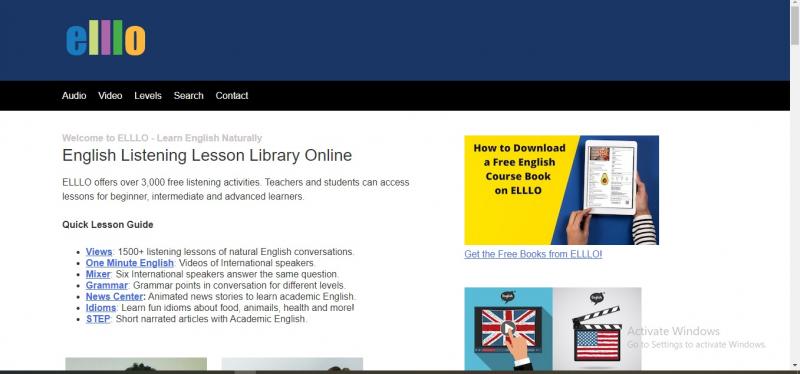The image size is (800, 374).
Task: Open the British flag video thumbnail
Action: [x=508, y=329]
